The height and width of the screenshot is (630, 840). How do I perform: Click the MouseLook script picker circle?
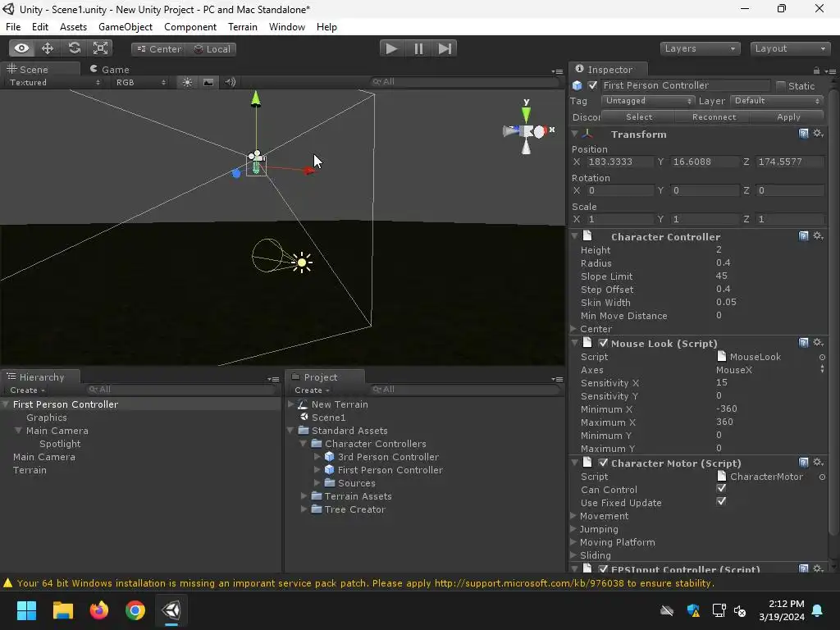point(822,357)
